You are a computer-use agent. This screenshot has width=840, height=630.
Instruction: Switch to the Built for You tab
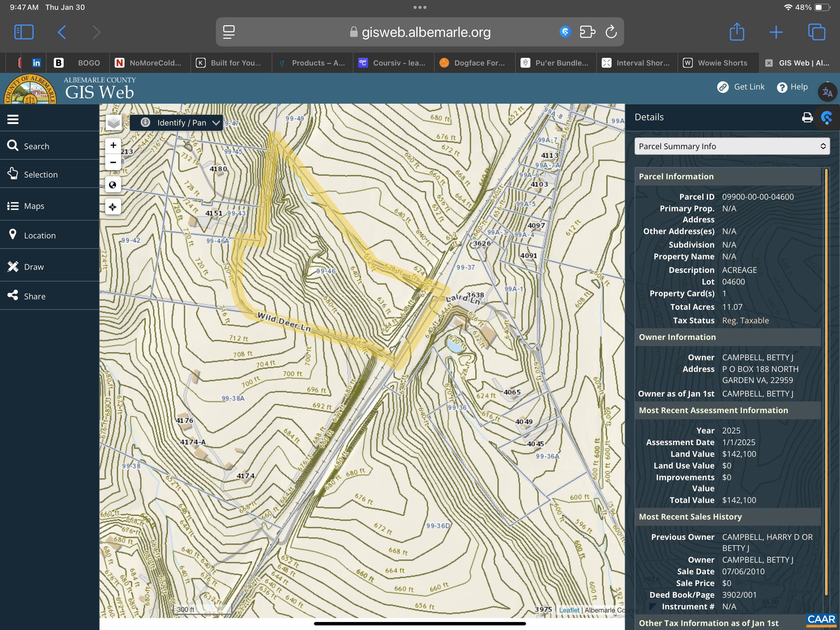coord(231,63)
